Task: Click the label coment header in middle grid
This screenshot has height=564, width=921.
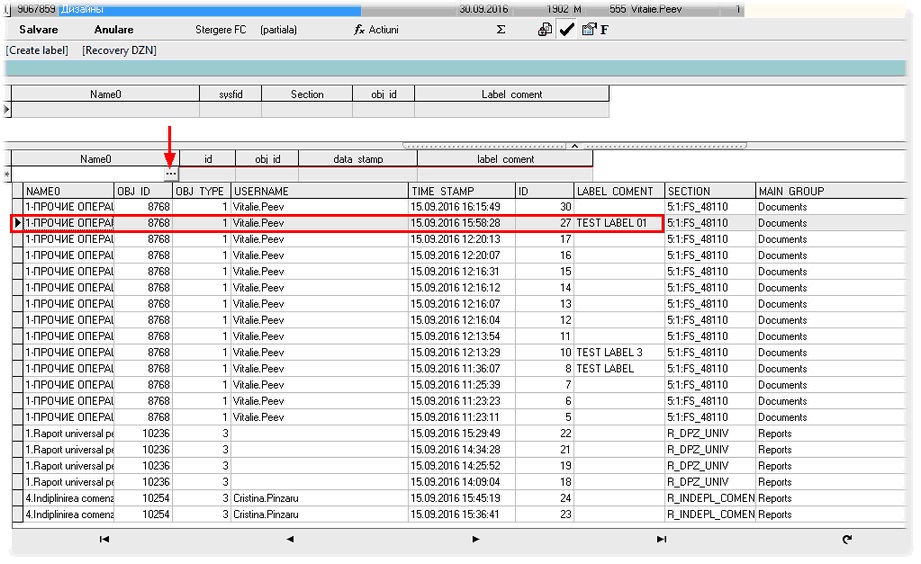Action: tap(505, 159)
